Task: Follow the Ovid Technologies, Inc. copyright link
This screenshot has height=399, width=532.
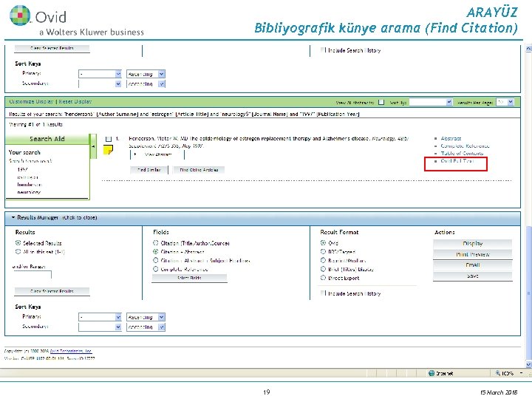Action: 71,351
